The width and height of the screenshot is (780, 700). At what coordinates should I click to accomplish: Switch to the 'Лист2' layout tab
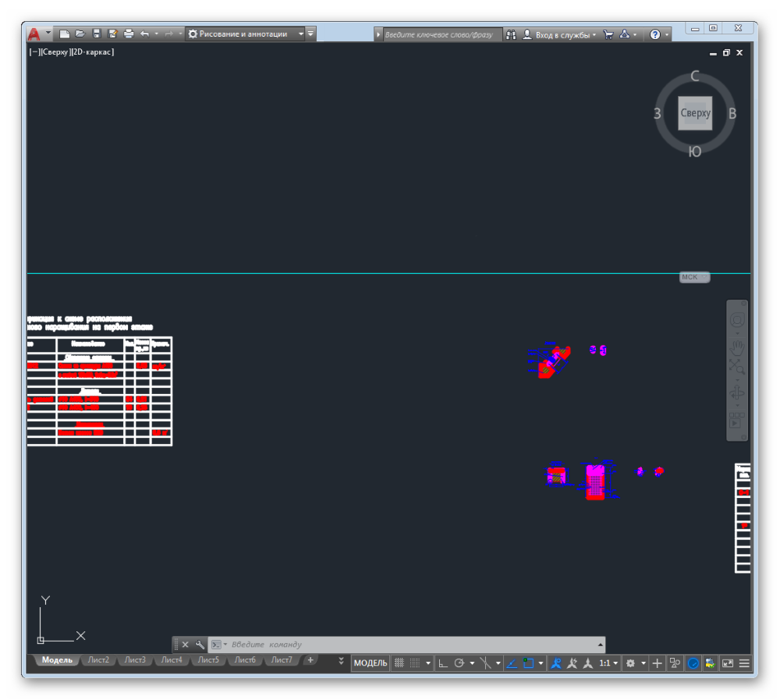pos(98,659)
